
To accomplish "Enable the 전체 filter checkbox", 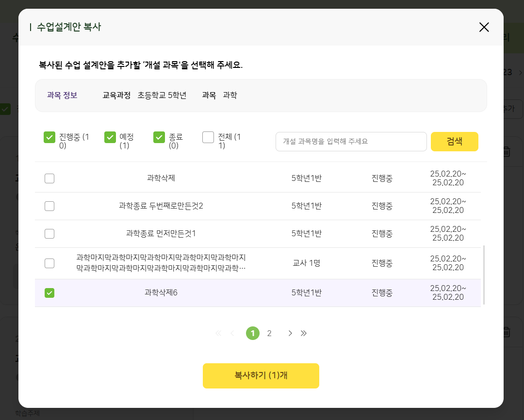I will 208,137.
